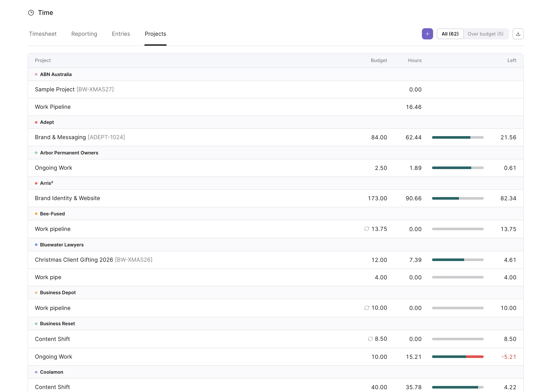Image resolution: width=544 pixels, height=392 pixels.
Task: Show only Over budget (5) projects
Action: (x=485, y=34)
